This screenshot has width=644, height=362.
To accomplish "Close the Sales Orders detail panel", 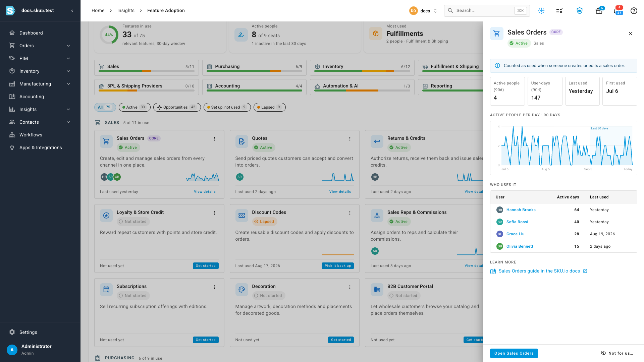I will [x=631, y=34].
